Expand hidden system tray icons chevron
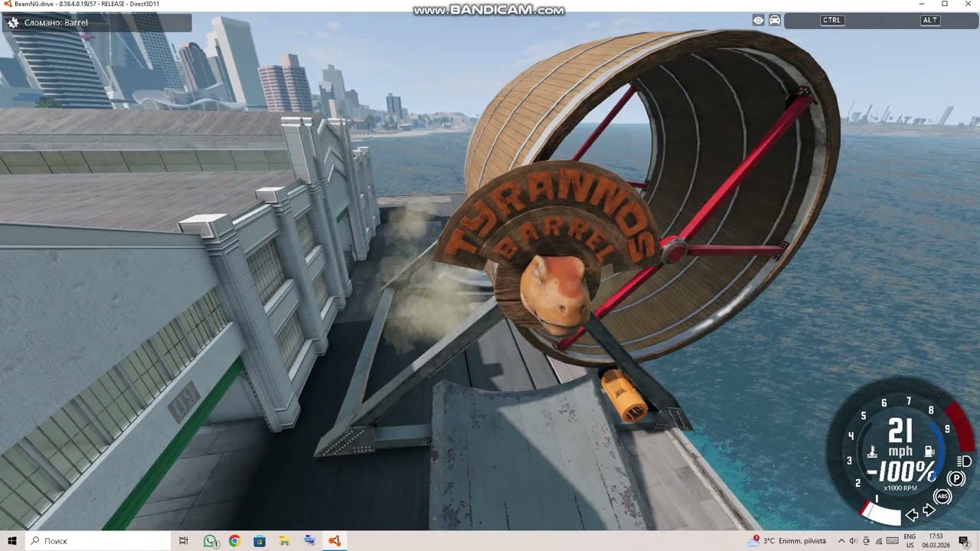This screenshot has height=551, width=980. (841, 541)
